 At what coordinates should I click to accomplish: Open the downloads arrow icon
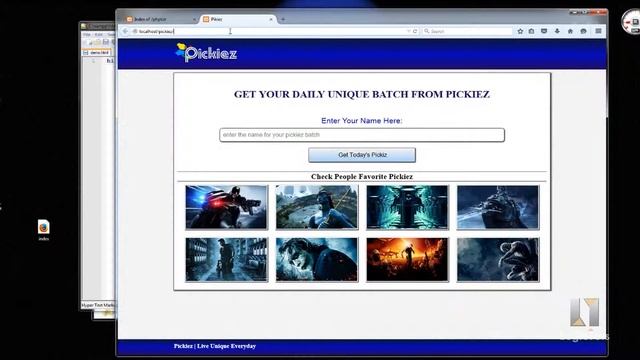(x=557, y=31)
